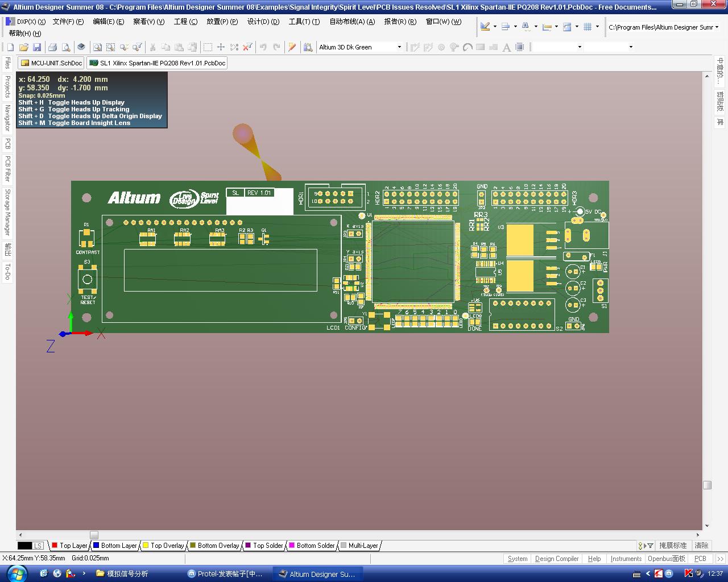The width and height of the screenshot is (728, 582).
Task: Open the 自动布线(A) menu
Action: [352, 22]
